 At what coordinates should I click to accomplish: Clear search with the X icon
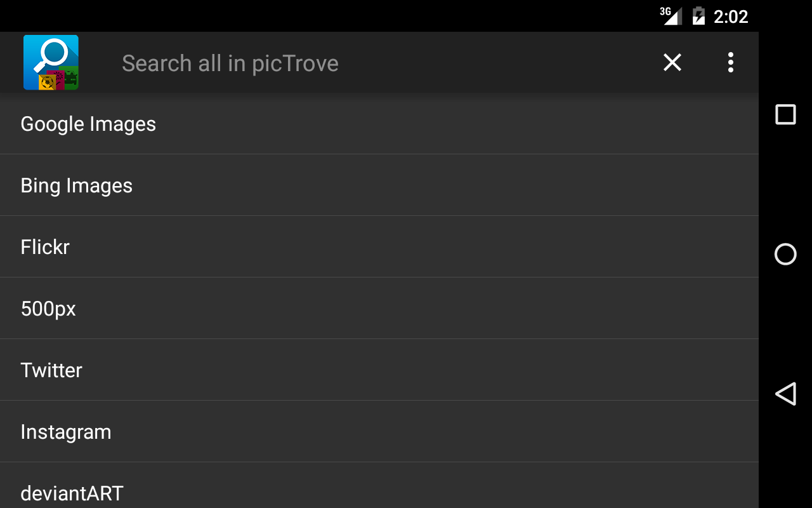(x=672, y=62)
